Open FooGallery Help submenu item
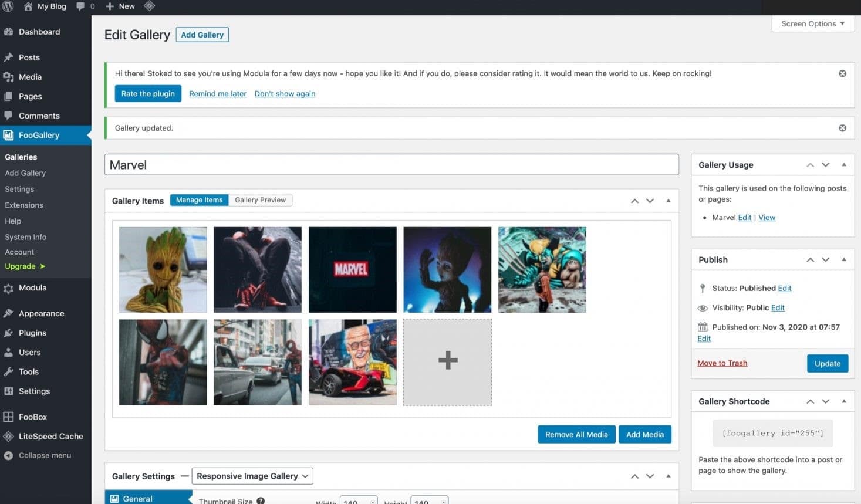861x504 pixels. 13,221
